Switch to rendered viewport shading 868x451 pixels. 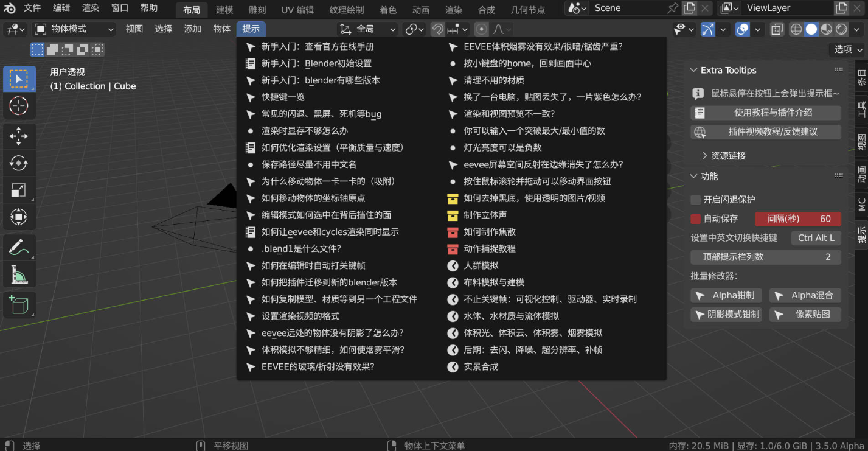842,29
